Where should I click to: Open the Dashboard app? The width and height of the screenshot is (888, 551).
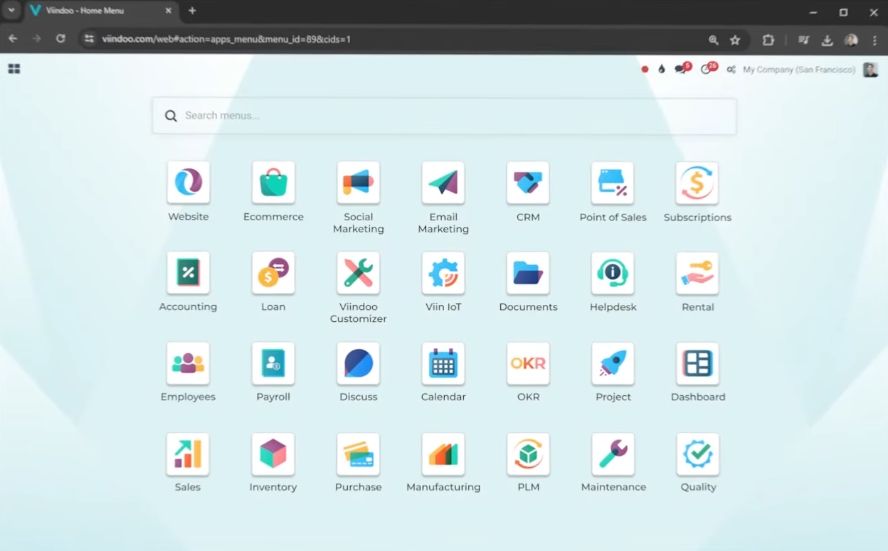(697, 363)
